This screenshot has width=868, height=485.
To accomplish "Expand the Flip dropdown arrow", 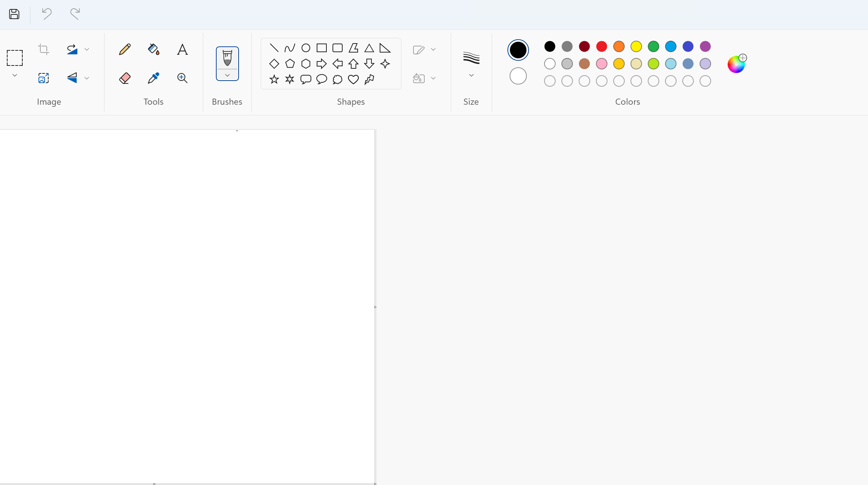I will pyautogui.click(x=87, y=78).
